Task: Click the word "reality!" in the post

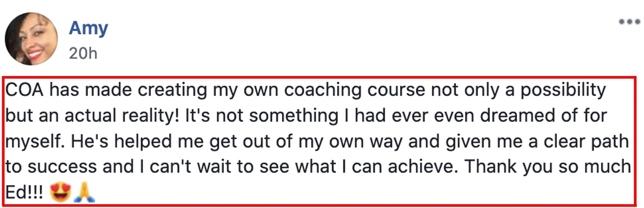Action: click(x=150, y=116)
